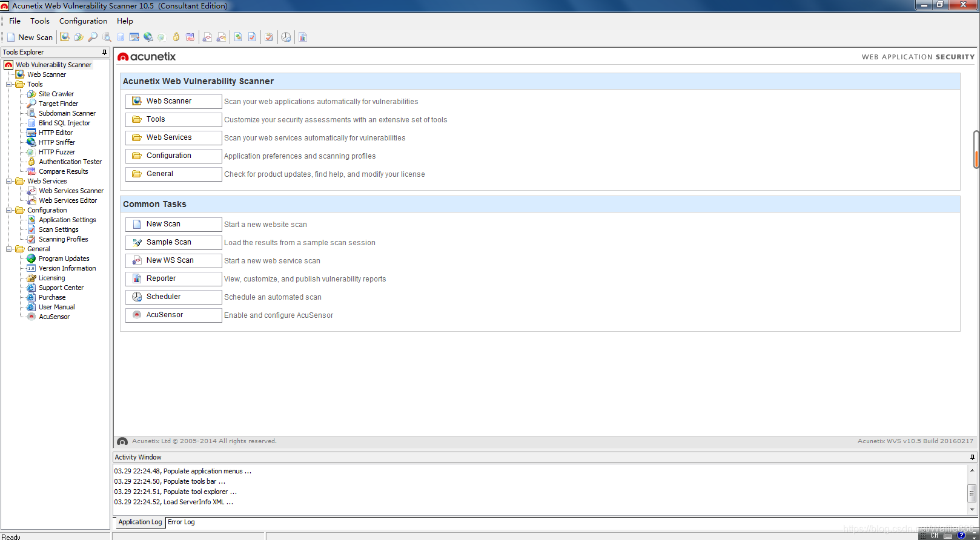Click Reporter button under Common Tasks

(174, 278)
